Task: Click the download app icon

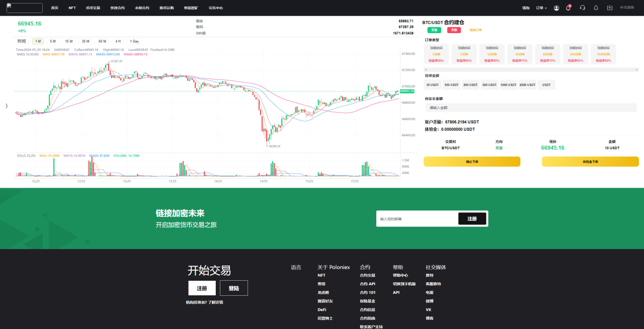Action: coord(610,8)
